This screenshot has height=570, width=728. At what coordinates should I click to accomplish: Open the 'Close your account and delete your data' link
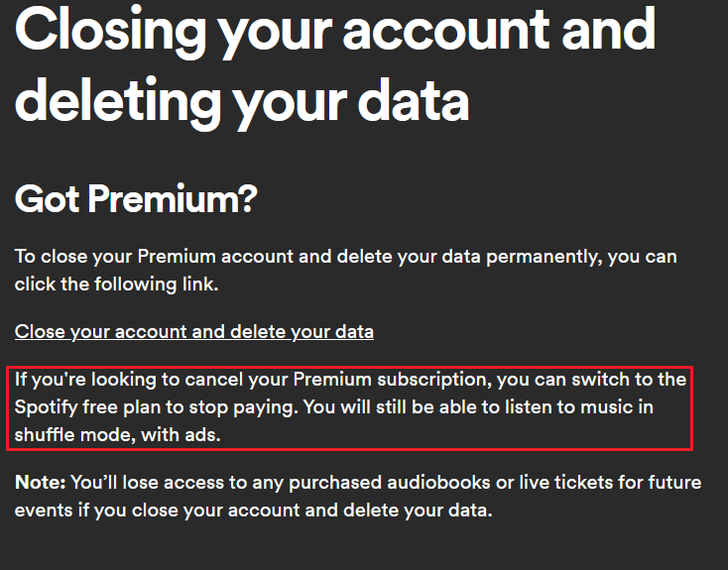tap(193, 331)
